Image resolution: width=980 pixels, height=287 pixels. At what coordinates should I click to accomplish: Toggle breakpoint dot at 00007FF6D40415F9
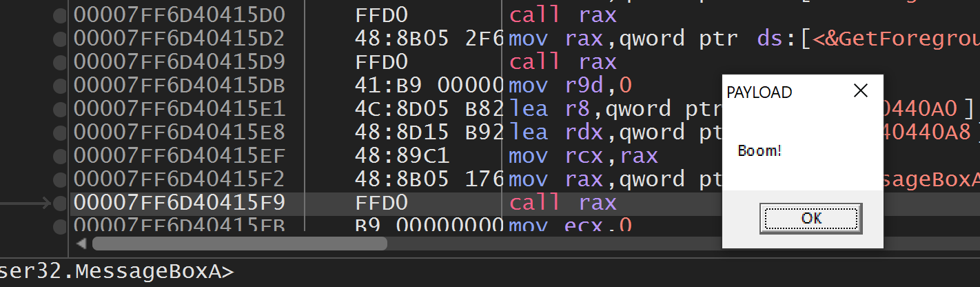(61, 202)
